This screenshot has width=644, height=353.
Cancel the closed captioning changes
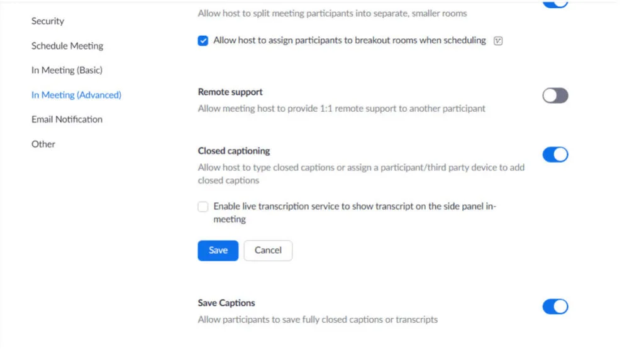click(x=268, y=251)
